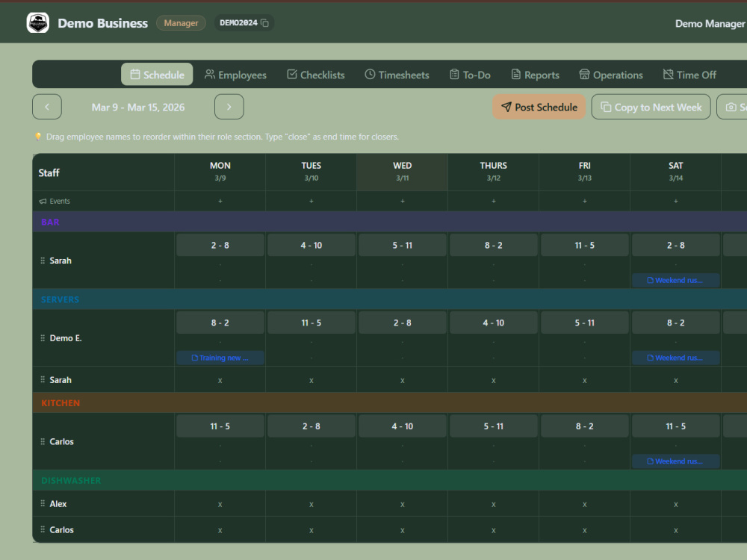Open the Operations tab

coord(611,75)
